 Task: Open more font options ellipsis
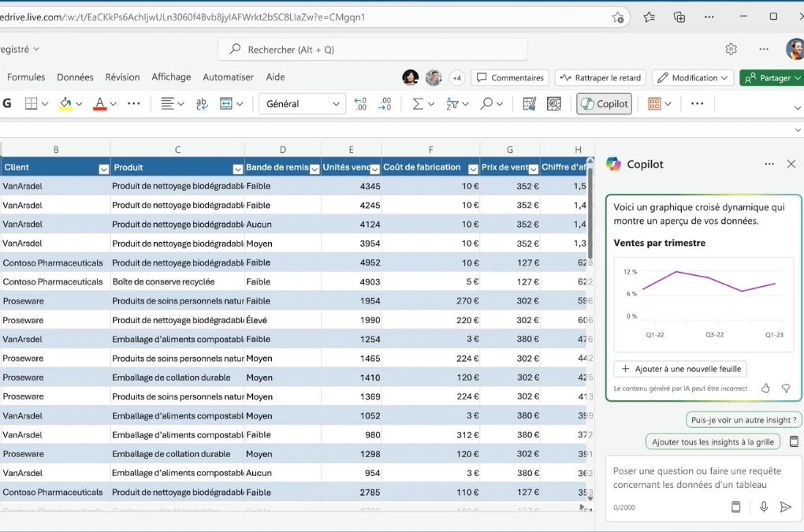[x=134, y=103]
